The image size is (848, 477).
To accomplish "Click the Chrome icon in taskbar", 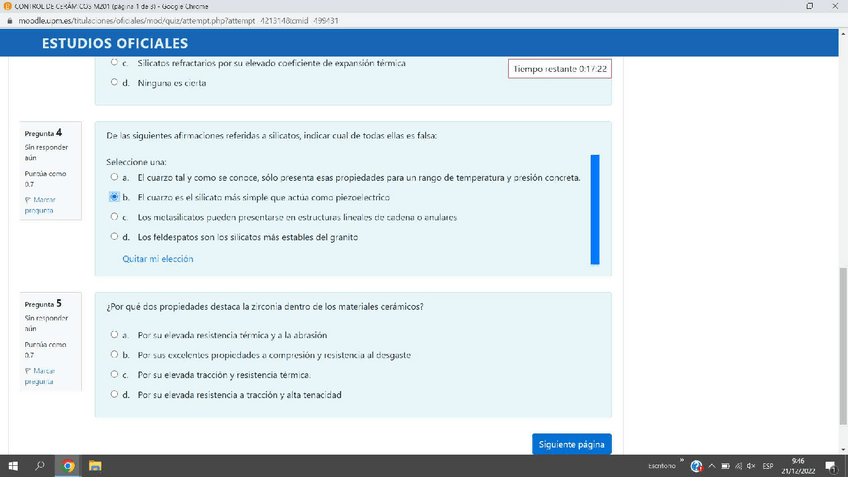I will point(68,466).
